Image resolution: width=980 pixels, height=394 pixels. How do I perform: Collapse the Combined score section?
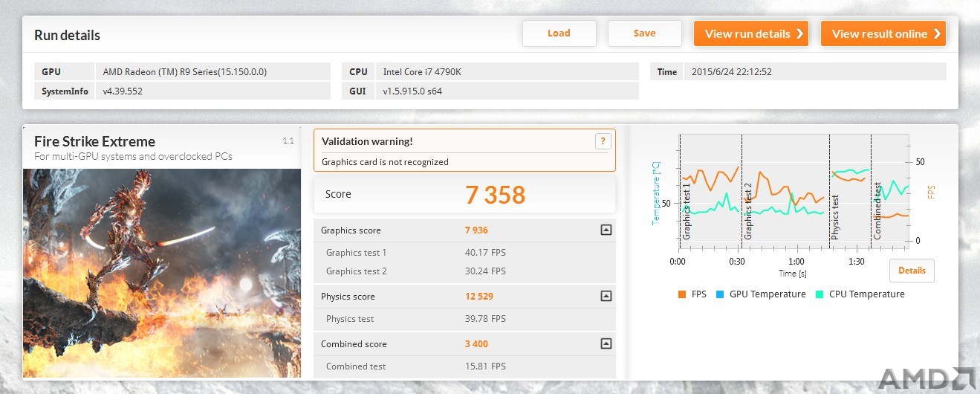coord(606,344)
